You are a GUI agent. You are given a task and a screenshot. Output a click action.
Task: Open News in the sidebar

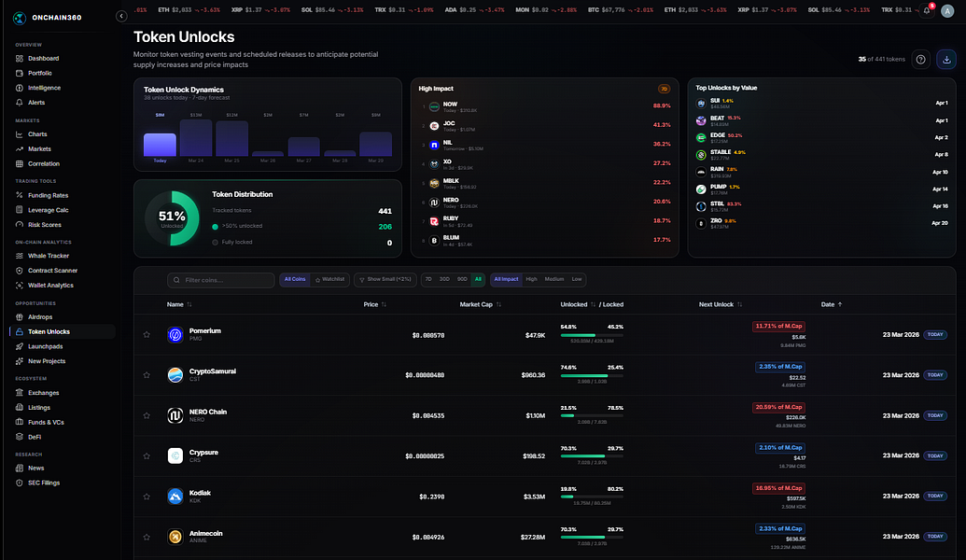(x=63, y=469)
